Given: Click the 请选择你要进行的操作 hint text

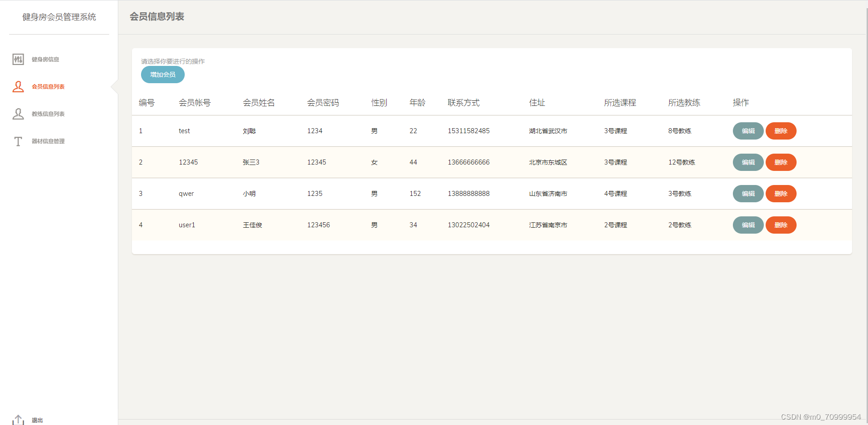Looking at the screenshot, I should (x=173, y=61).
